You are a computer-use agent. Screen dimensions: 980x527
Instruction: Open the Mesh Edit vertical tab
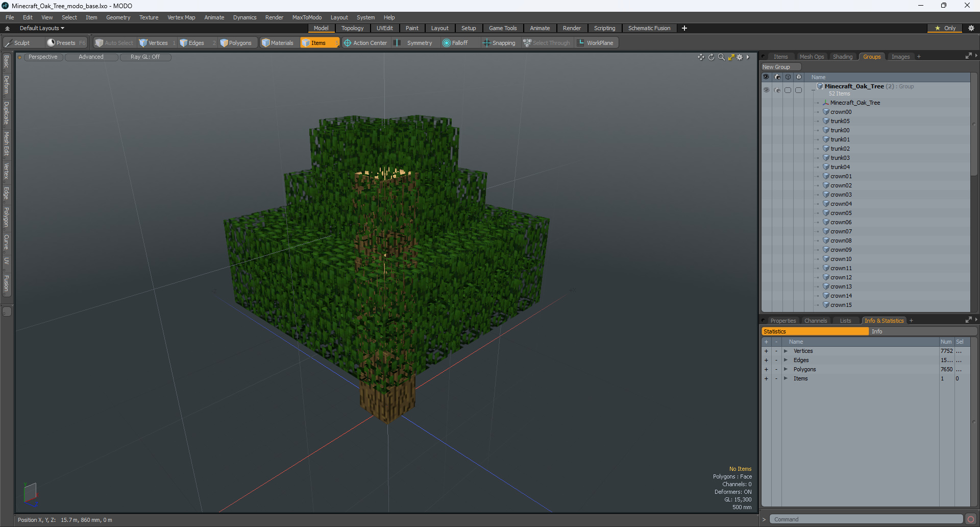pos(7,143)
